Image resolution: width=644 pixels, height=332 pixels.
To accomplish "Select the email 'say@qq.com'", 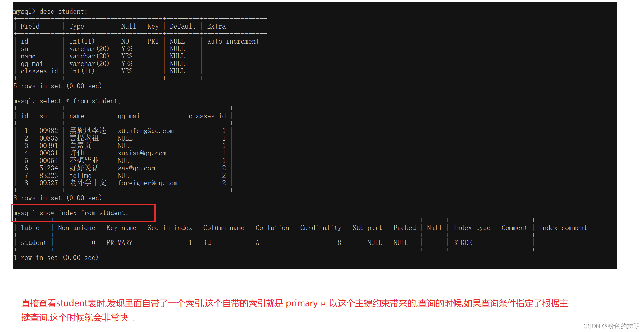I will coord(136,168).
